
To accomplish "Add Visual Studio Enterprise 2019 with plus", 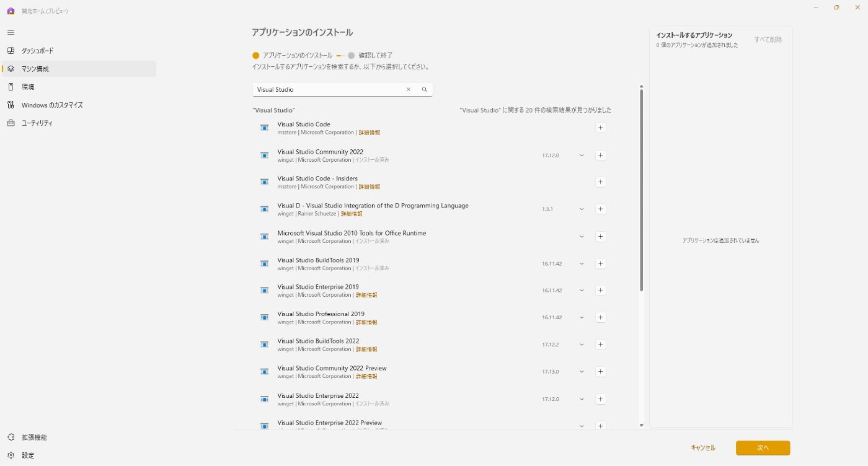I will tap(600, 290).
